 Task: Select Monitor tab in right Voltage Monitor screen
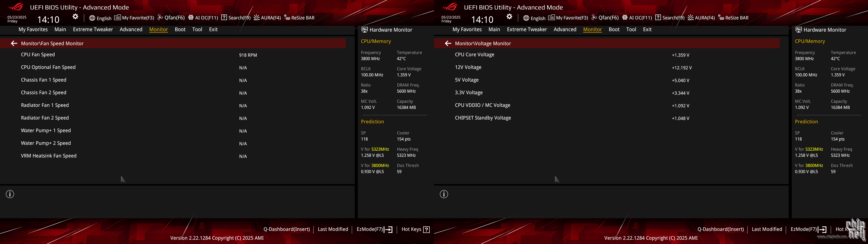[592, 29]
